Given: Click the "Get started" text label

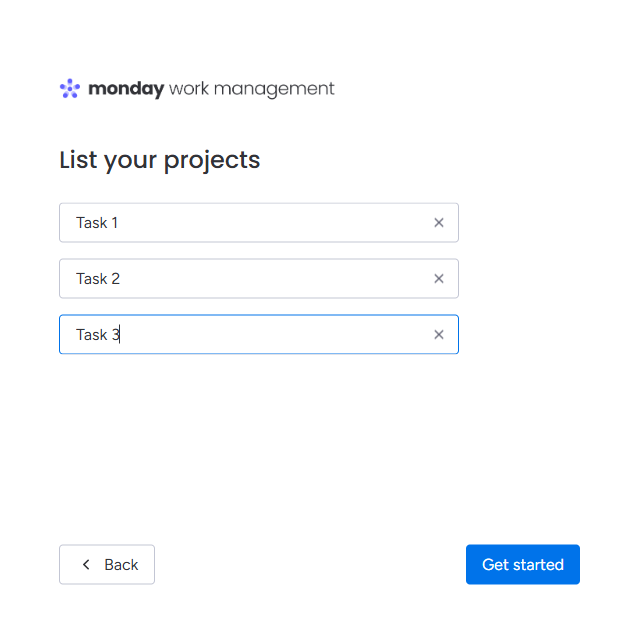Looking at the screenshot, I should coord(522,565).
